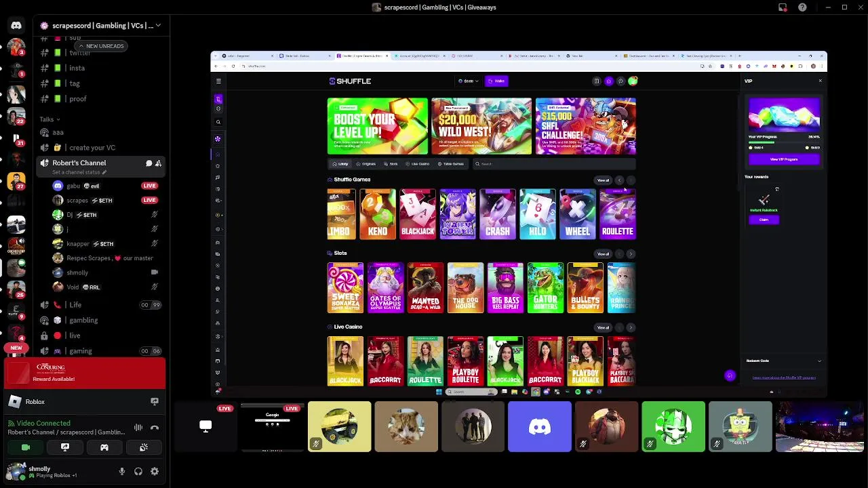Next arrow for Slots carousel

point(631,254)
